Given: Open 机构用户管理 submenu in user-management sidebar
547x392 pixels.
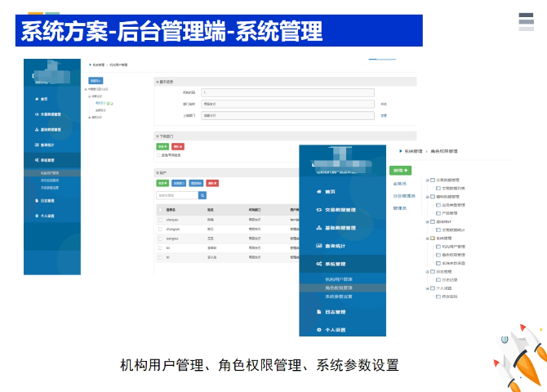Looking at the screenshot, I should click(50, 173).
